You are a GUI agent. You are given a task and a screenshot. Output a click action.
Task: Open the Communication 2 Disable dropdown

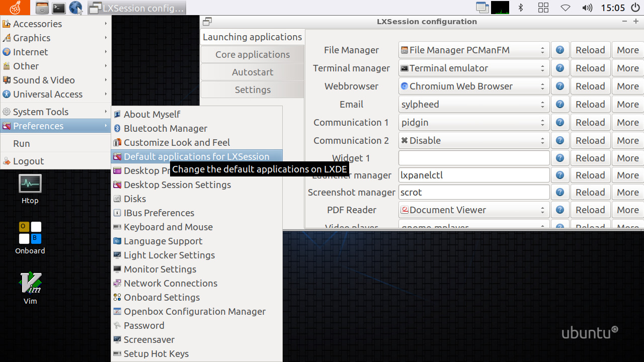coord(474,141)
